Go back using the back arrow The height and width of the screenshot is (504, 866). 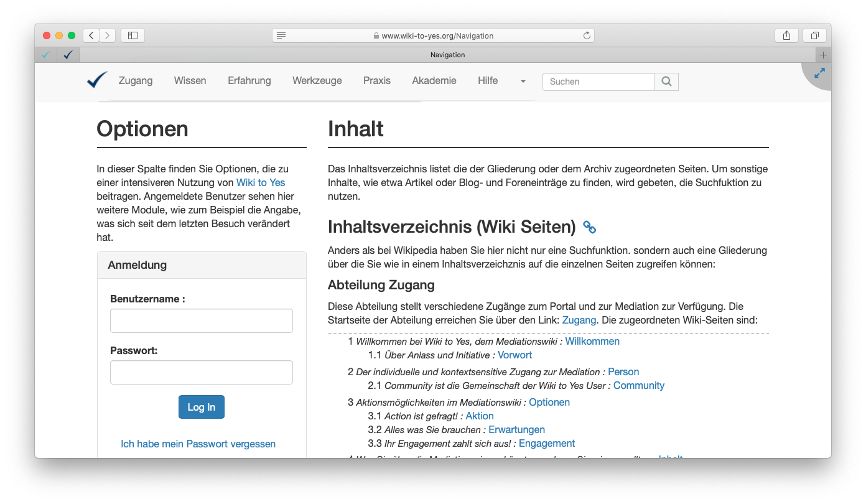pyautogui.click(x=91, y=35)
